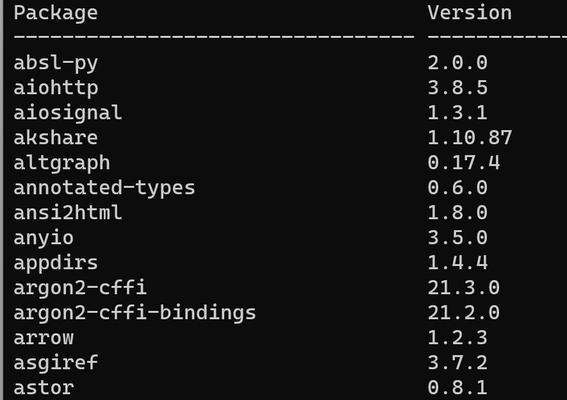The height and width of the screenshot is (400, 567).
Task: Select the appdirs package name
Action: coord(56,263)
